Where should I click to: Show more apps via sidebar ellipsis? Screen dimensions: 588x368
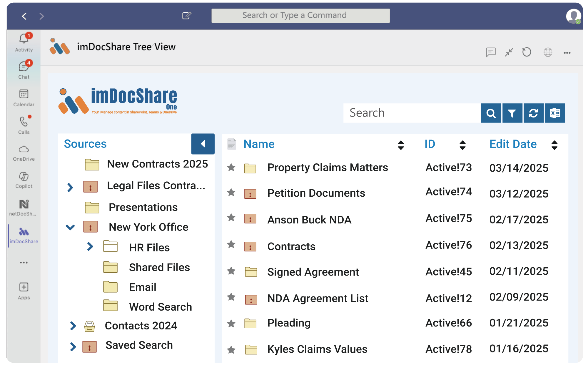click(x=24, y=263)
